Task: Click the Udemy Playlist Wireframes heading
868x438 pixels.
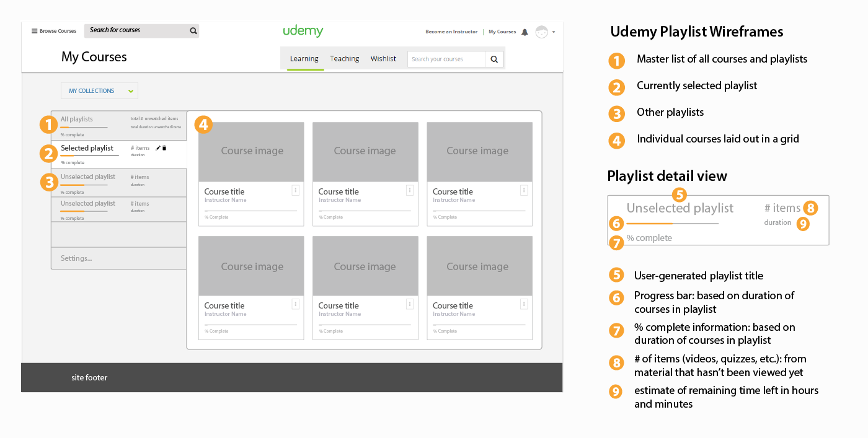Action: tap(697, 32)
